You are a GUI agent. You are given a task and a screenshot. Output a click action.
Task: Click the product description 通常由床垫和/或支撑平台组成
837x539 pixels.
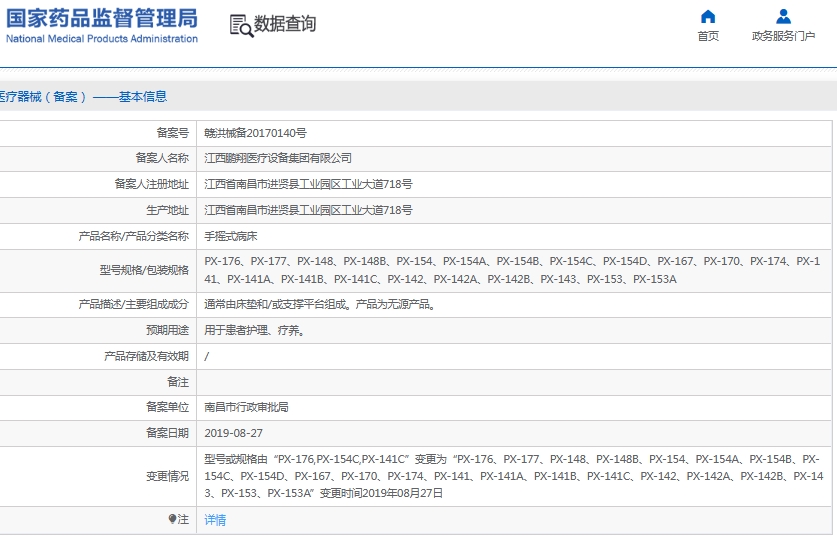pyautogui.click(x=320, y=305)
